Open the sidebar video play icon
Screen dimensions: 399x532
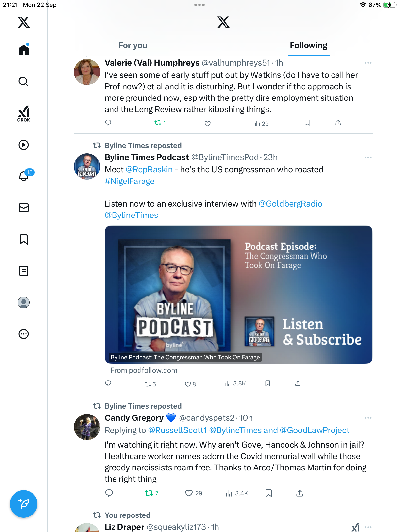pyautogui.click(x=24, y=145)
